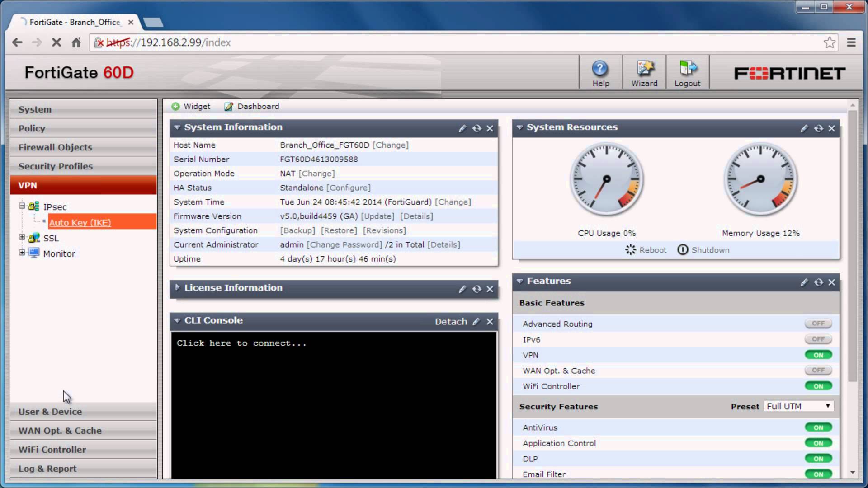Click the Dashboard edit icon
868x488 pixels.
229,107
